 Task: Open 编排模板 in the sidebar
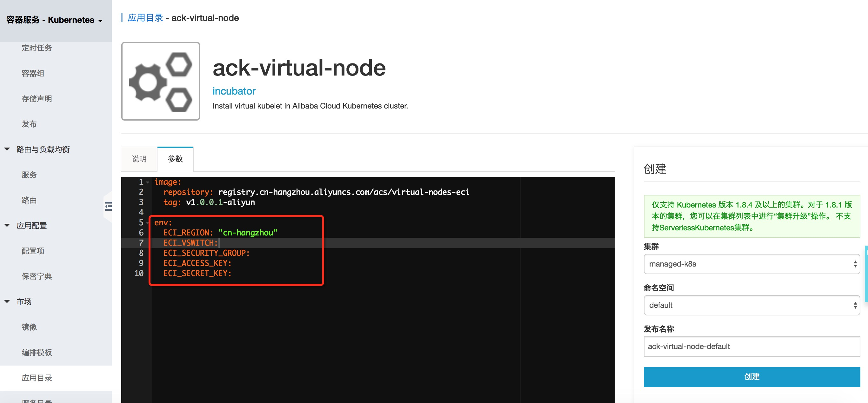coord(37,352)
